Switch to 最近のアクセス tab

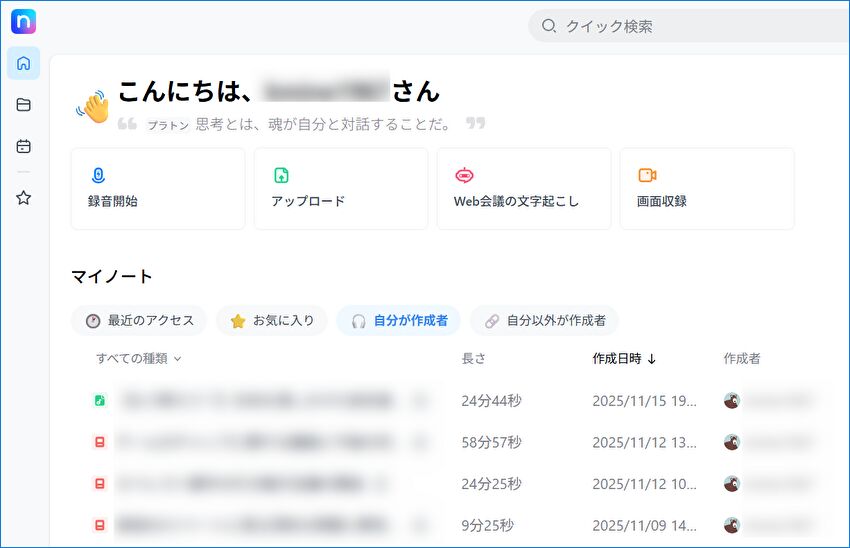click(x=139, y=321)
